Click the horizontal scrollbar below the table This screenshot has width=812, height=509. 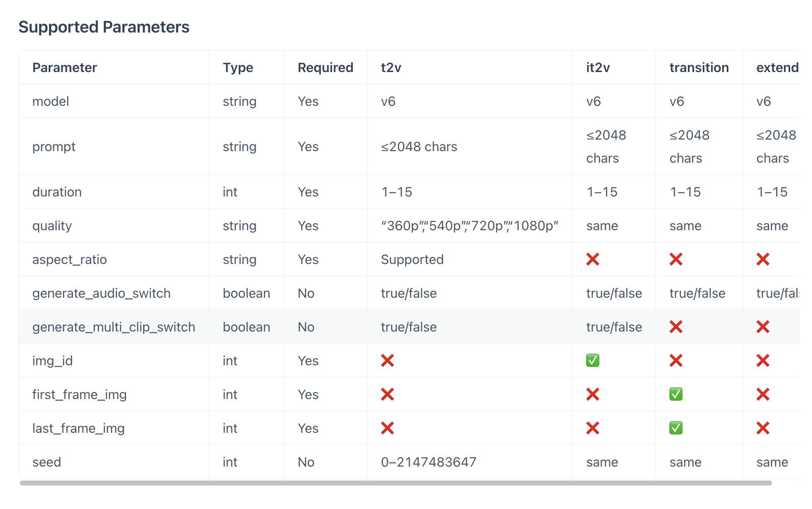click(396, 483)
